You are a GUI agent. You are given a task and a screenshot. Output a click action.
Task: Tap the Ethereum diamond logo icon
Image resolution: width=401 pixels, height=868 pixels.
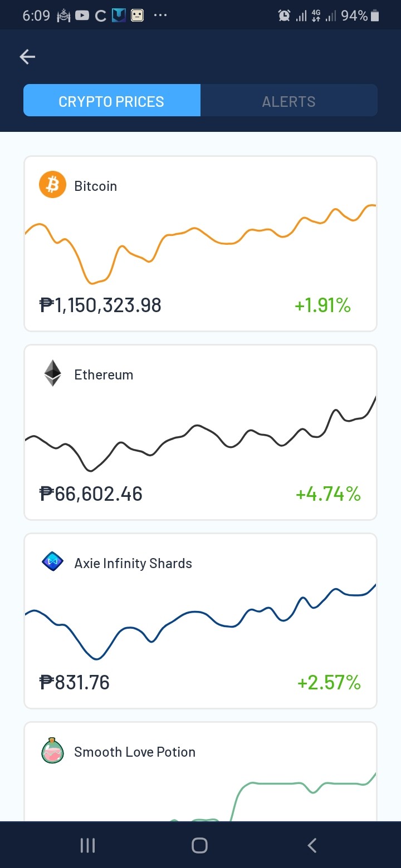click(53, 373)
